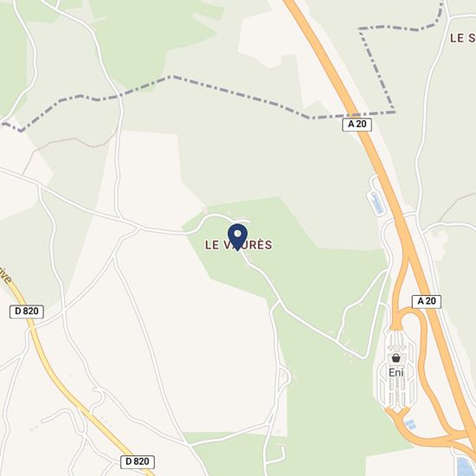Click the Eni service area parking lanes
Image resolution: width=476 pixels, height=476 pixels.
point(396,369)
